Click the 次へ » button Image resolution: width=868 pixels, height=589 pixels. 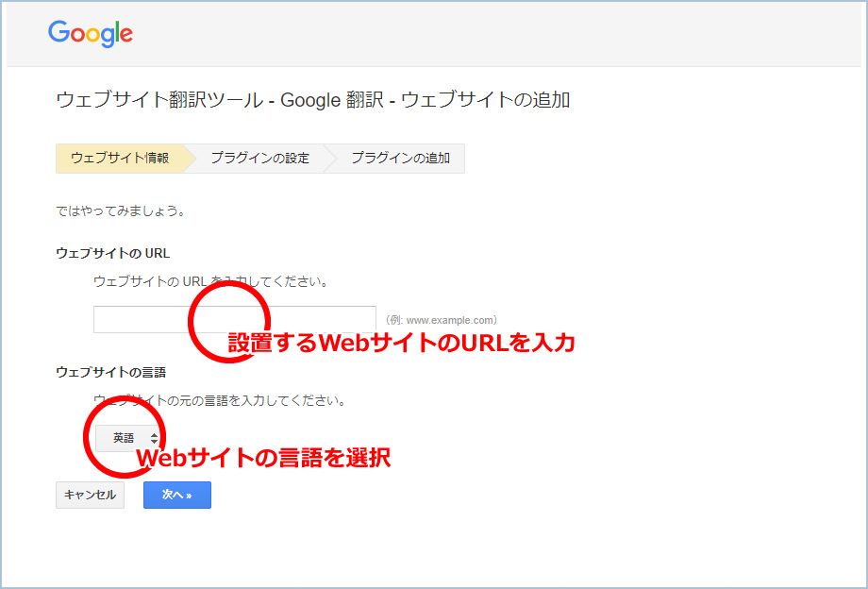click(x=177, y=495)
